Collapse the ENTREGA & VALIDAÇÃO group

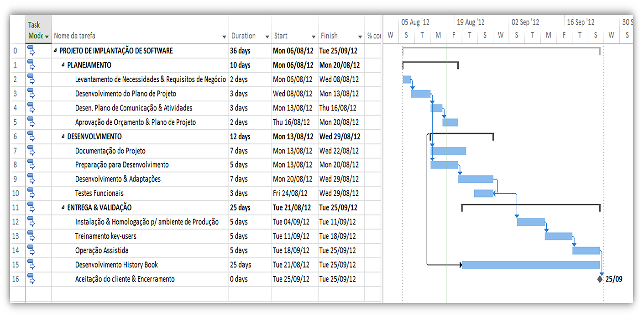[63, 208]
